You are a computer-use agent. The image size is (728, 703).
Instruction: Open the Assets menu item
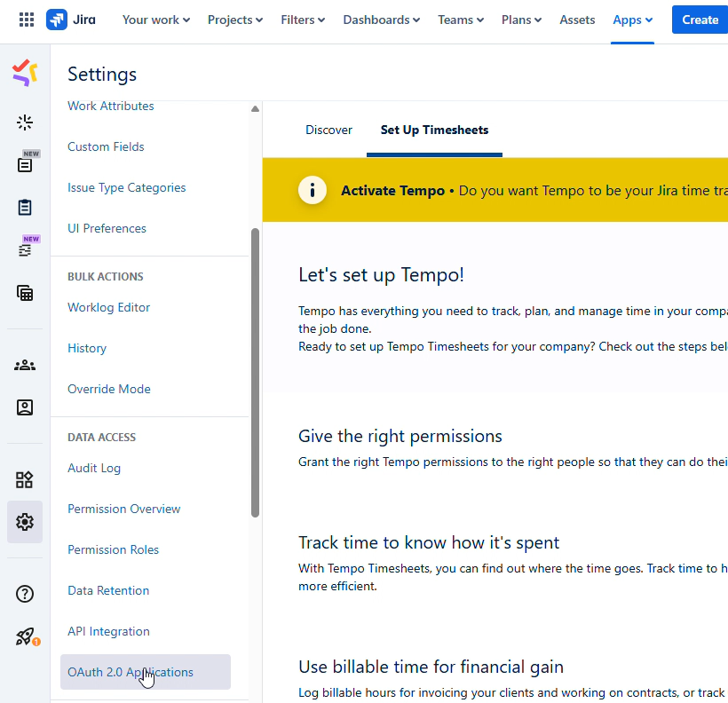tap(577, 20)
